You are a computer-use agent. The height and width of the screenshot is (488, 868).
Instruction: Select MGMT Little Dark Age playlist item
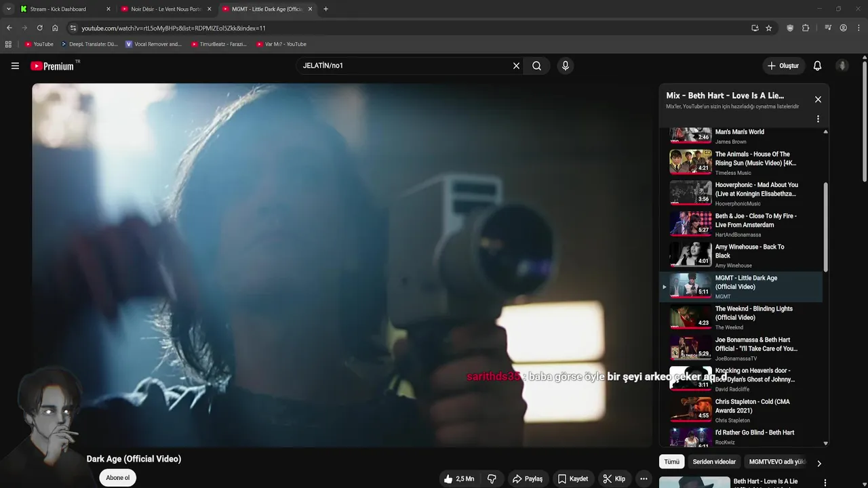tap(741, 287)
